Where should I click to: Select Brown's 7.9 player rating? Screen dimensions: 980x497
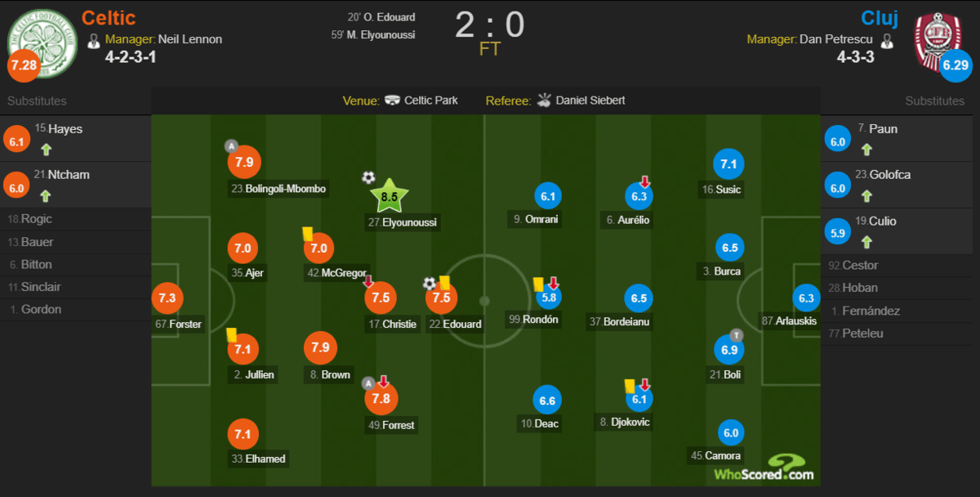tap(318, 348)
